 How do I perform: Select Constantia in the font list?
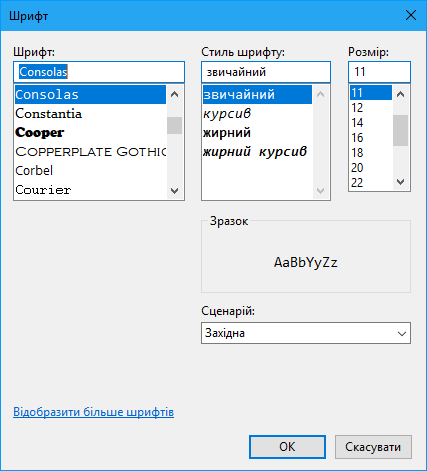click(90, 114)
